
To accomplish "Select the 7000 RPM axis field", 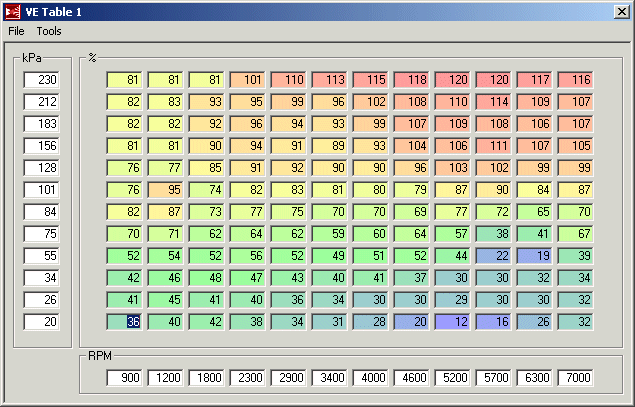I will point(575,379).
